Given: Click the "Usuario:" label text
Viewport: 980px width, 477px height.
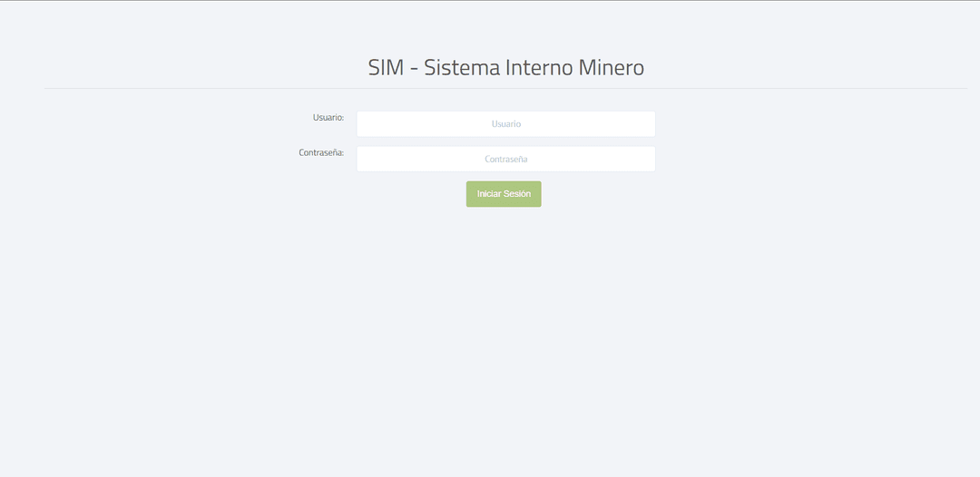Looking at the screenshot, I should tap(328, 118).
